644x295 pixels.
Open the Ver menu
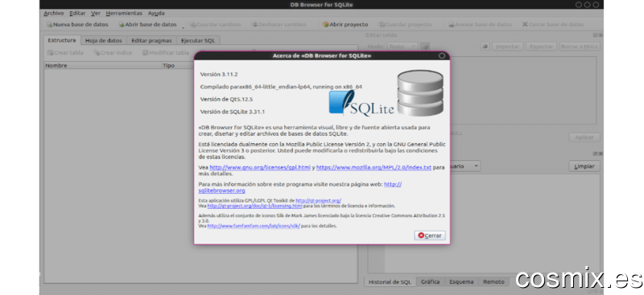pos(95,13)
